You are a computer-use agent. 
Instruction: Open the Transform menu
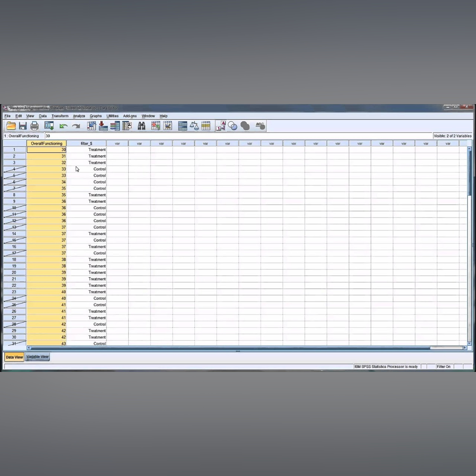[x=60, y=116]
